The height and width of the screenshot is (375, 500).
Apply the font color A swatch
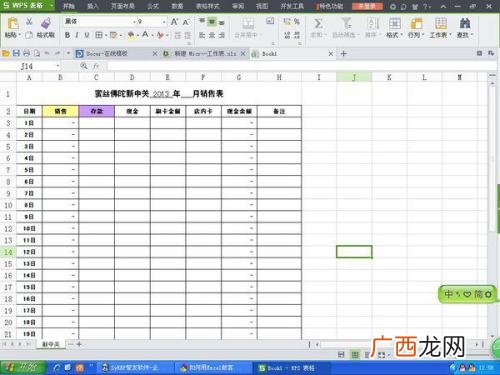click(145, 35)
